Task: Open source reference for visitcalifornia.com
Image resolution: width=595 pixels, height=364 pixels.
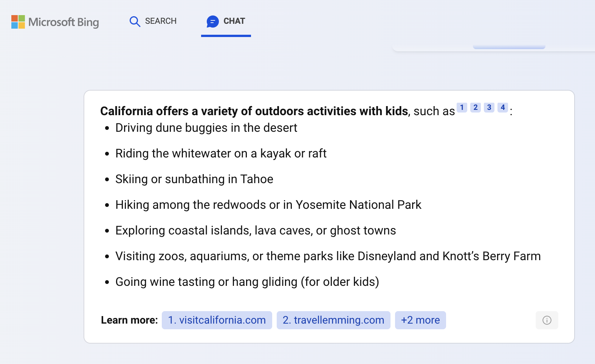Action: pyautogui.click(x=217, y=320)
